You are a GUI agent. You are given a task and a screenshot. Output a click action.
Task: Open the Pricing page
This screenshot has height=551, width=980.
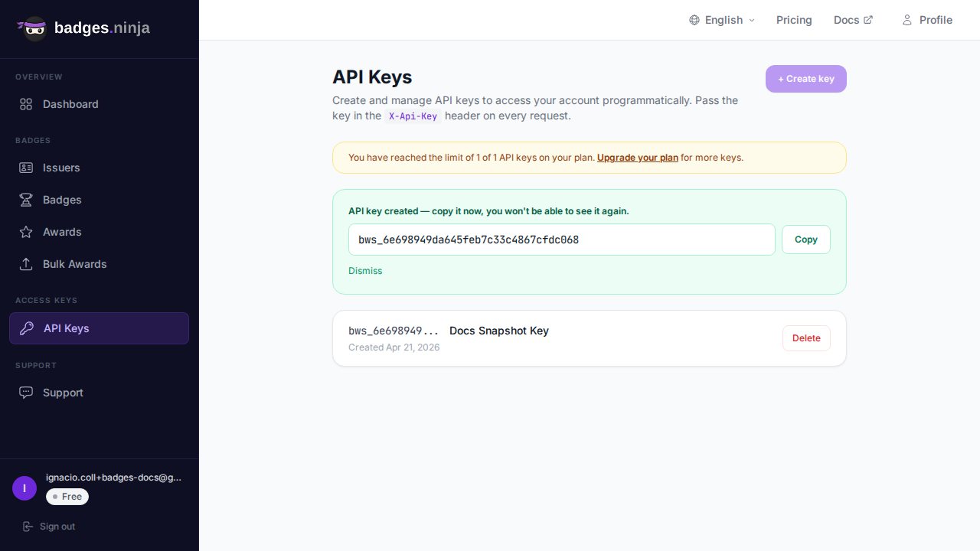(794, 20)
